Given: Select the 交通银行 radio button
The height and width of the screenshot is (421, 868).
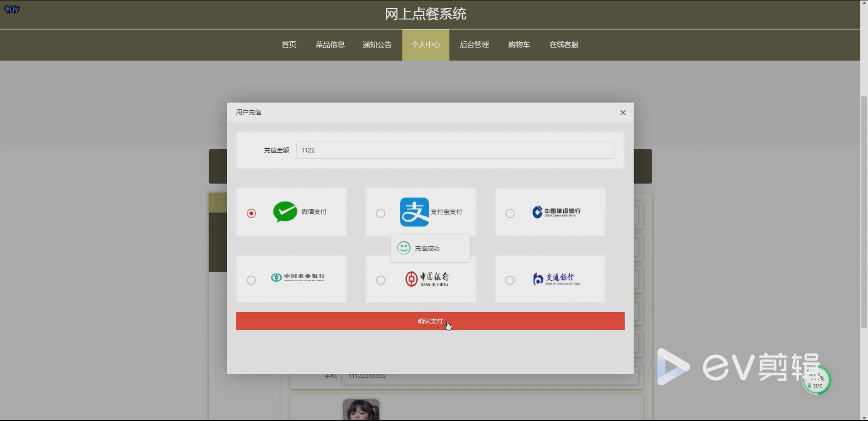Looking at the screenshot, I should click(510, 280).
